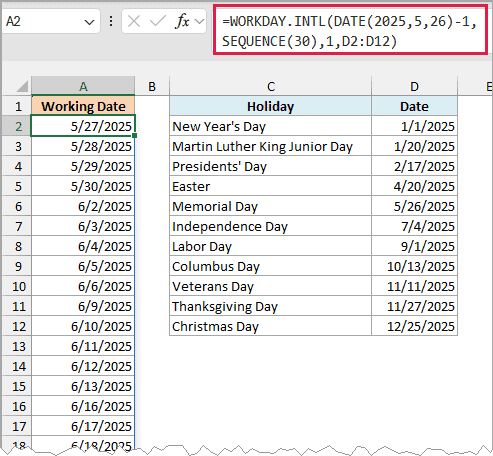Select column C header
This screenshot has width=493, height=456.
[x=271, y=87]
